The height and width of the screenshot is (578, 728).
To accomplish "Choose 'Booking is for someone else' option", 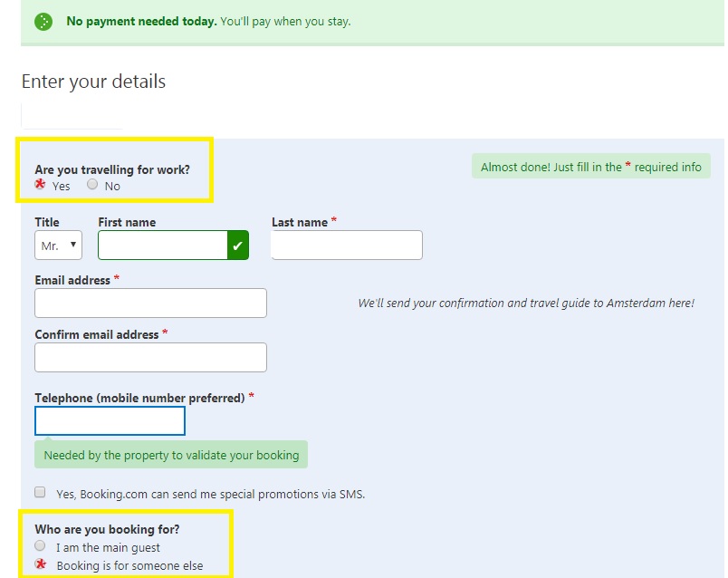I will pos(40,564).
